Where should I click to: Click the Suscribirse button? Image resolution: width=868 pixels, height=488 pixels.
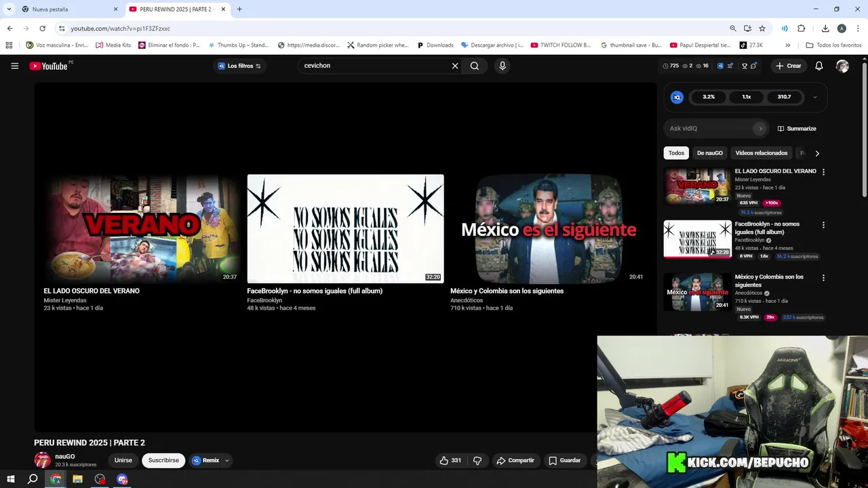coord(163,460)
